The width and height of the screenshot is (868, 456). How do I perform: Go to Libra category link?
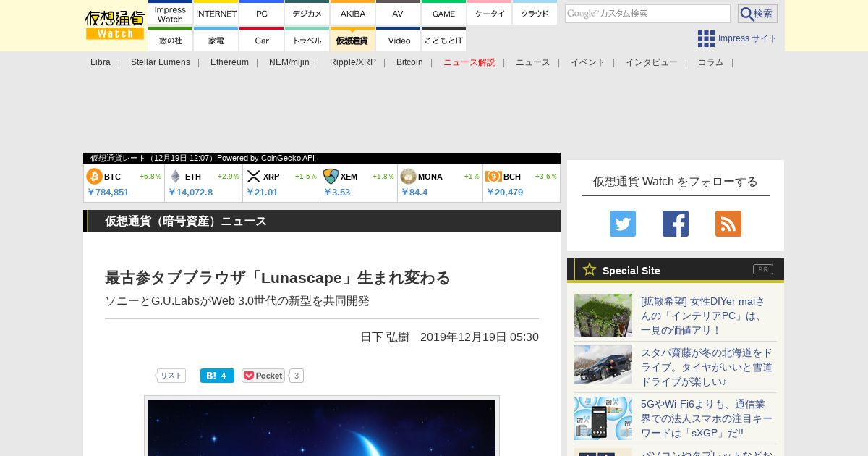(x=101, y=62)
